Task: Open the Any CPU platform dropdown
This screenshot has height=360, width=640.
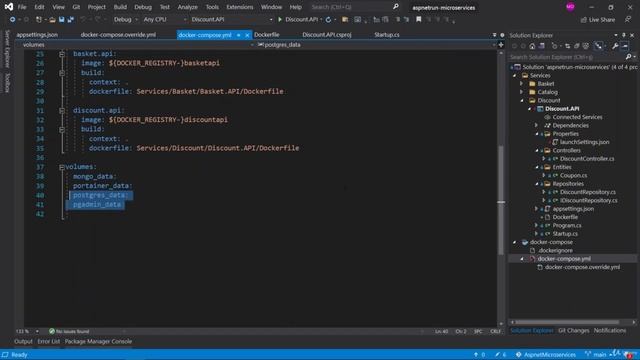Action: point(164,20)
